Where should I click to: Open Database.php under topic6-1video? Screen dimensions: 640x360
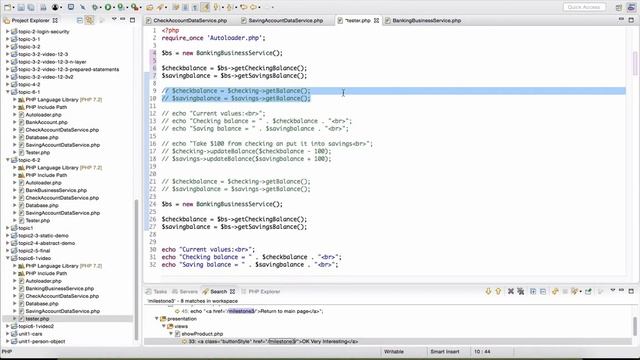point(42,303)
